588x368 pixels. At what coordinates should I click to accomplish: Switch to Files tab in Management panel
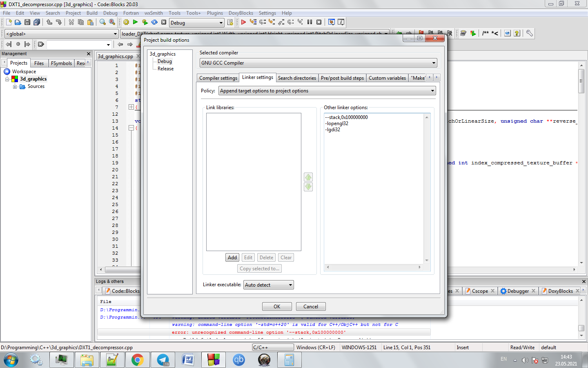click(39, 63)
